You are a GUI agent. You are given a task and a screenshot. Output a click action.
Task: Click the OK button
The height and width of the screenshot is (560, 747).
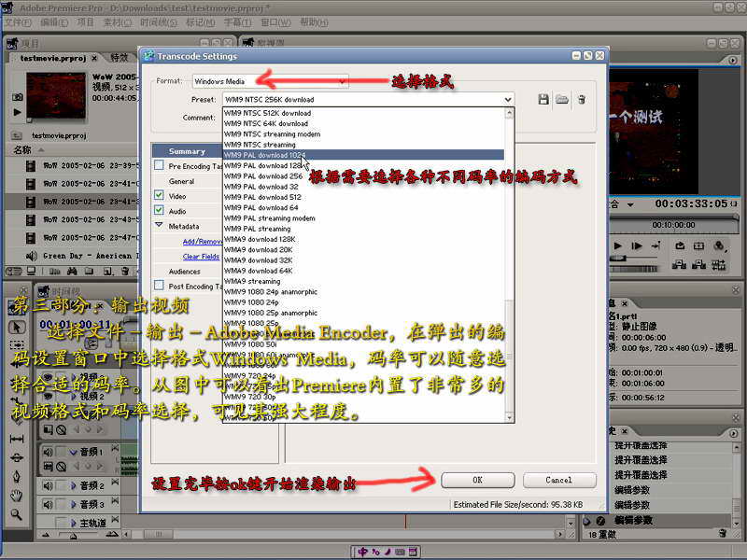click(x=478, y=480)
